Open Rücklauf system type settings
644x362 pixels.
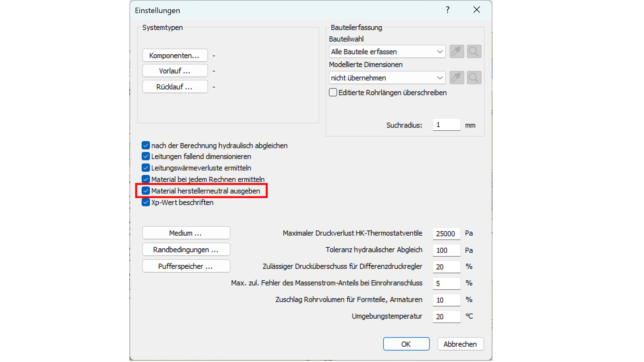(175, 87)
